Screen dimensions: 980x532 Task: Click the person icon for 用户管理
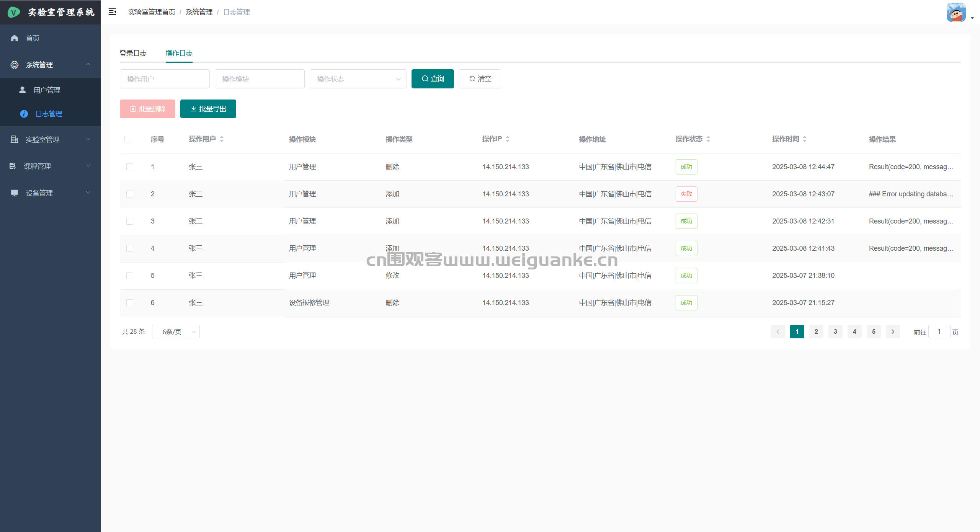(x=23, y=90)
